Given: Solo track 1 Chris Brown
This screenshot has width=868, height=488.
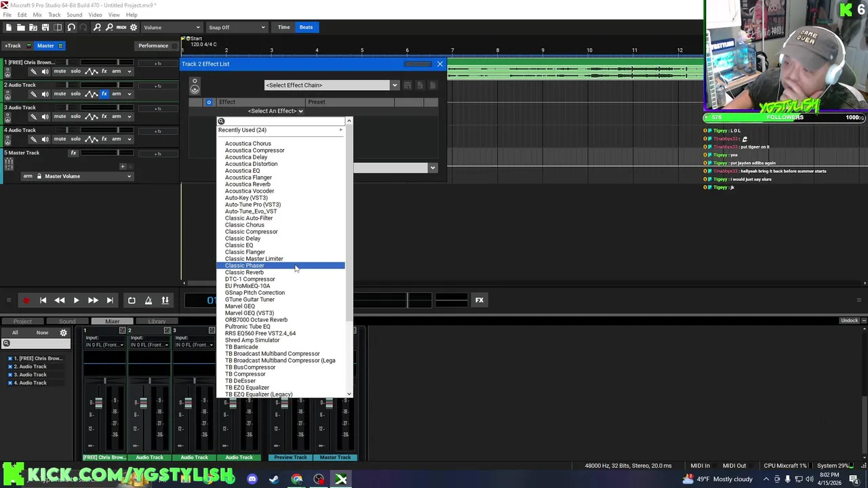Looking at the screenshot, I should 76,71.
